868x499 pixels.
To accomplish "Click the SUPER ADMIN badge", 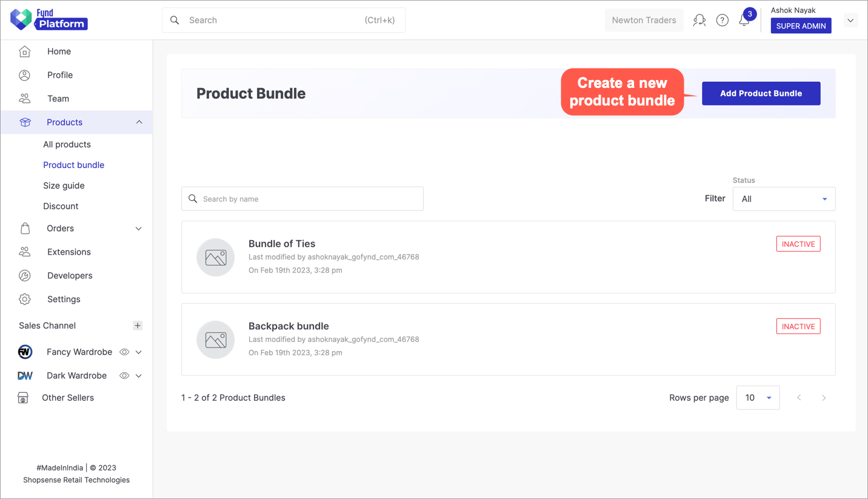I will pos(801,26).
